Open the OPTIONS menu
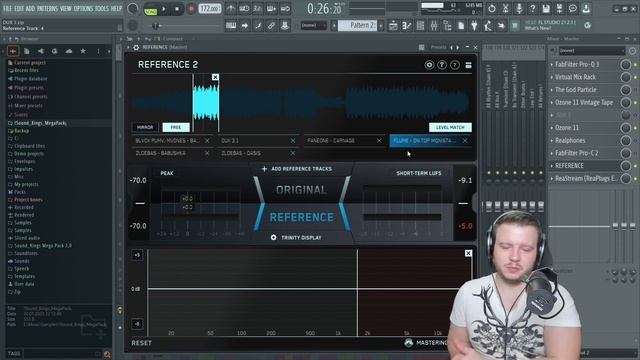Viewport: 640px width, 360px height. tap(83, 8)
